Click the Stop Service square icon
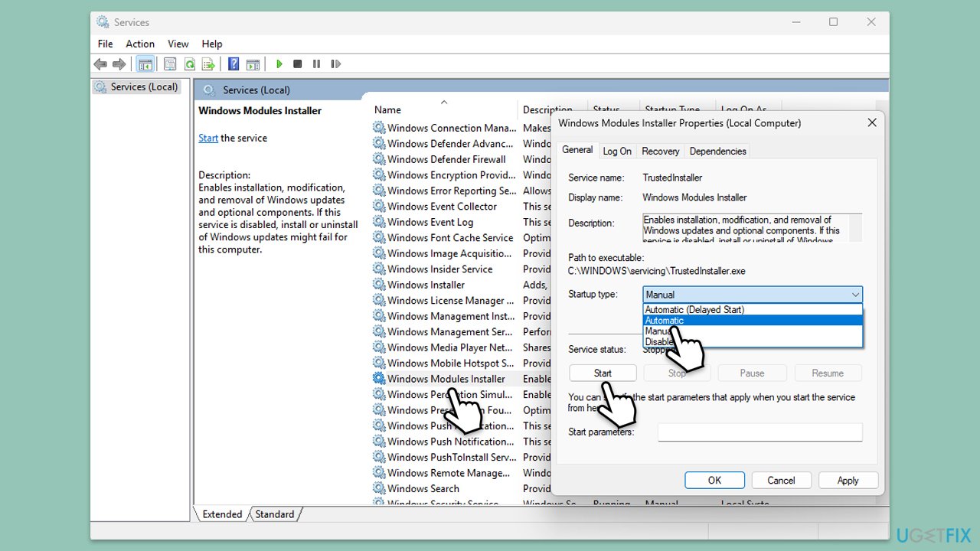The height and width of the screenshot is (551, 980). (x=298, y=64)
